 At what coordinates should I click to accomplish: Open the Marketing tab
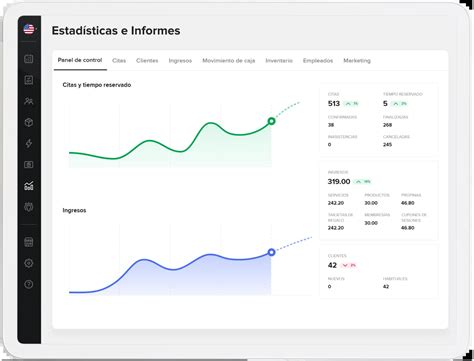tap(357, 61)
